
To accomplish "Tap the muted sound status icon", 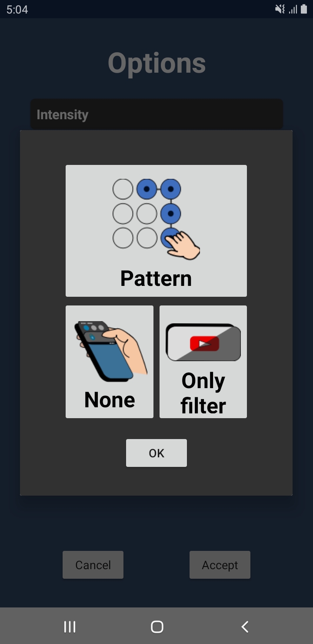I will pos(280,9).
